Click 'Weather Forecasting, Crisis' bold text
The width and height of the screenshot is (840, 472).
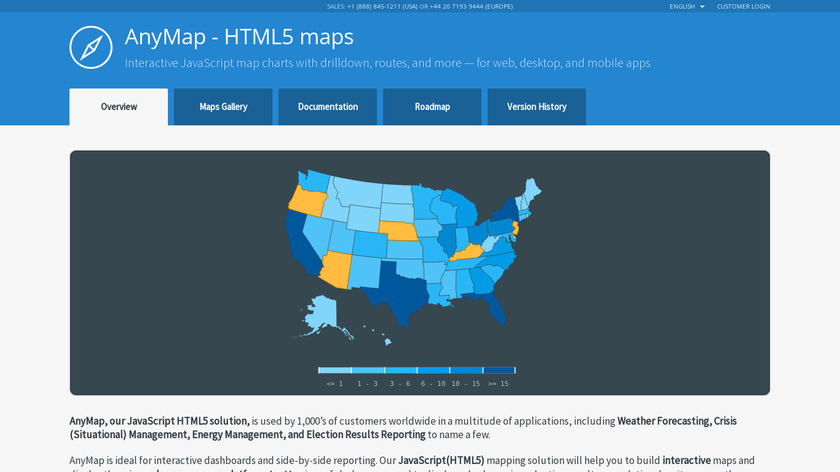[x=677, y=421]
